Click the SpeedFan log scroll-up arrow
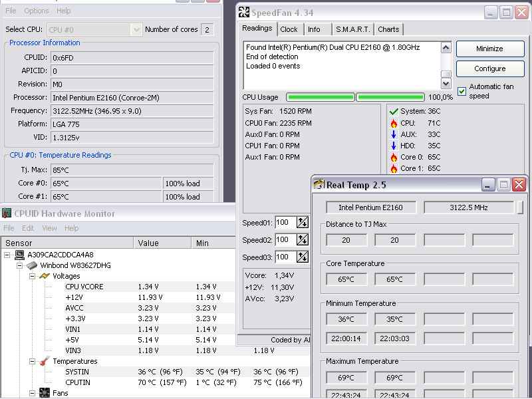Screen dimensions: 532x399 pyautogui.click(x=446, y=47)
